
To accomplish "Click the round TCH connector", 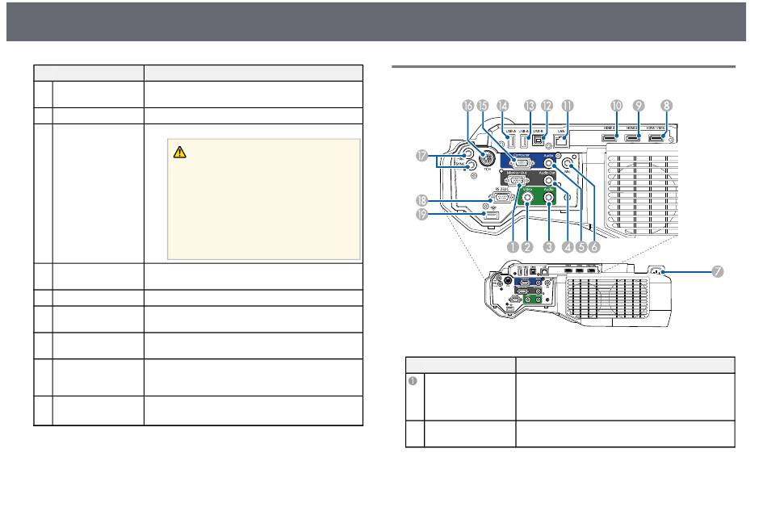I will click(x=485, y=158).
